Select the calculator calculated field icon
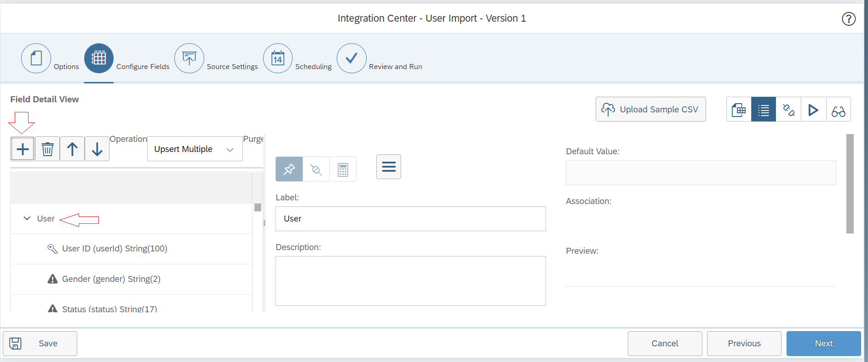 [343, 169]
